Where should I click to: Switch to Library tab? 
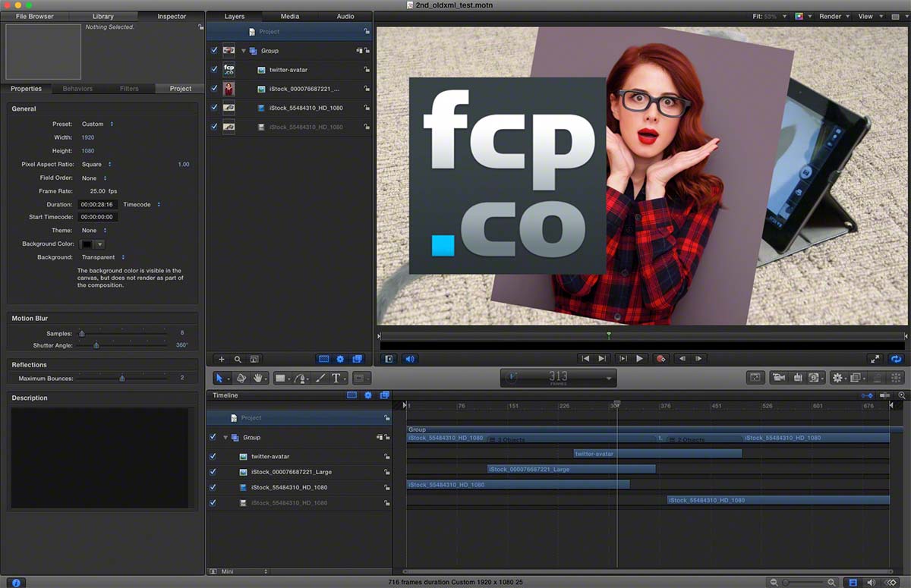(x=103, y=16)
